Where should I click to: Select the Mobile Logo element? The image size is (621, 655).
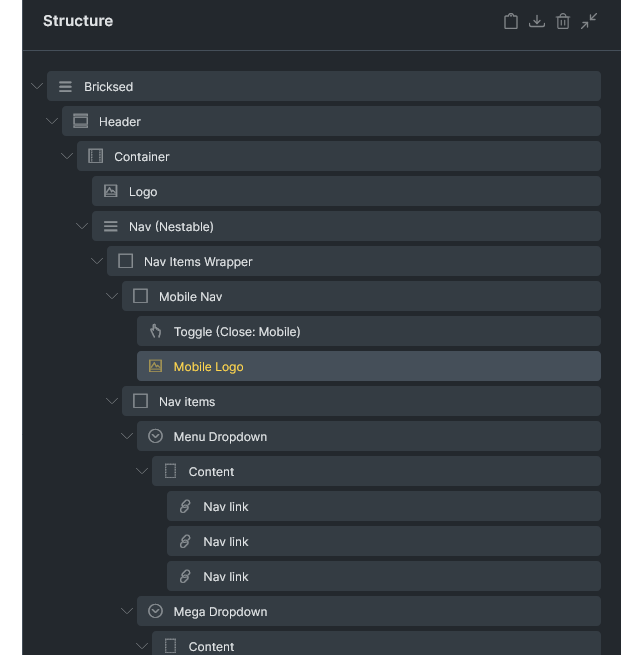(x=369, y=366)
